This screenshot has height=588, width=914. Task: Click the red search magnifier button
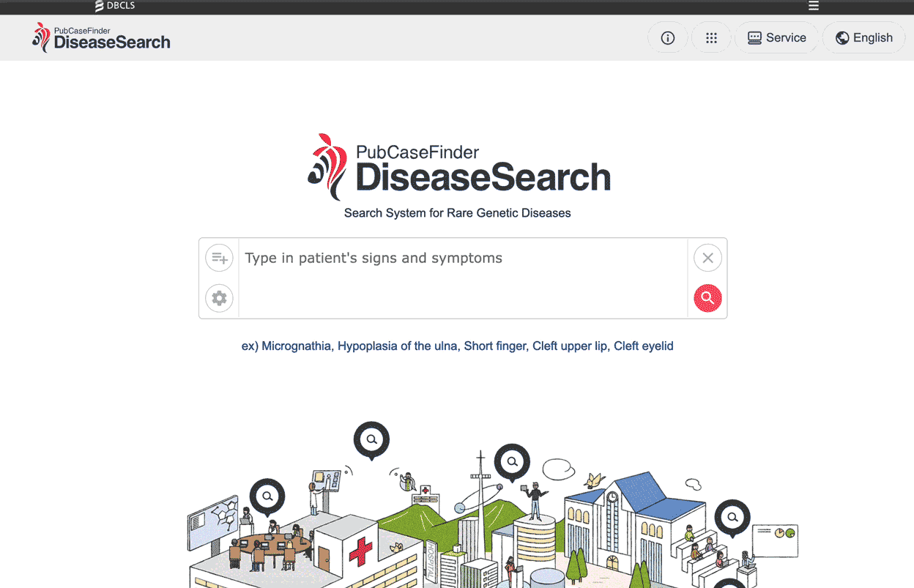coord(707,298)
